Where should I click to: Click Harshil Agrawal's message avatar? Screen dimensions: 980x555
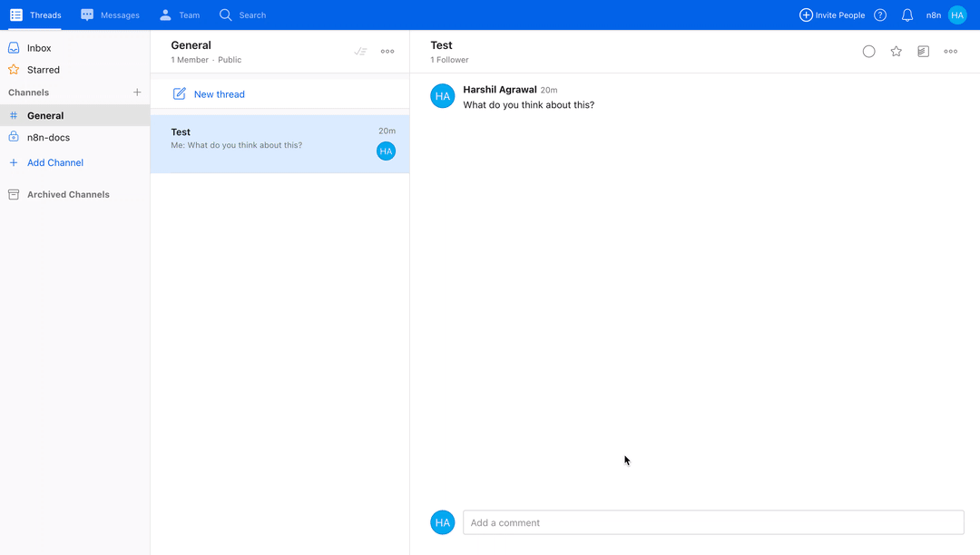click(442, 95)
